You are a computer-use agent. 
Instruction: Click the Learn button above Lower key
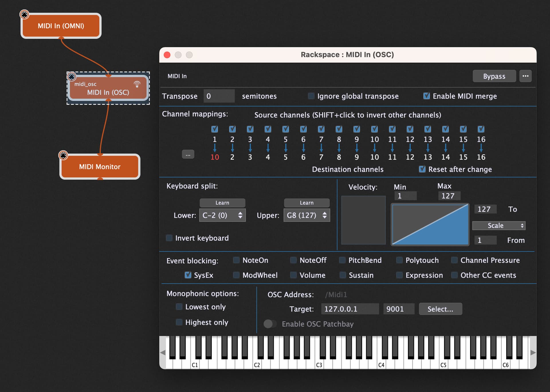click(222, 203)
